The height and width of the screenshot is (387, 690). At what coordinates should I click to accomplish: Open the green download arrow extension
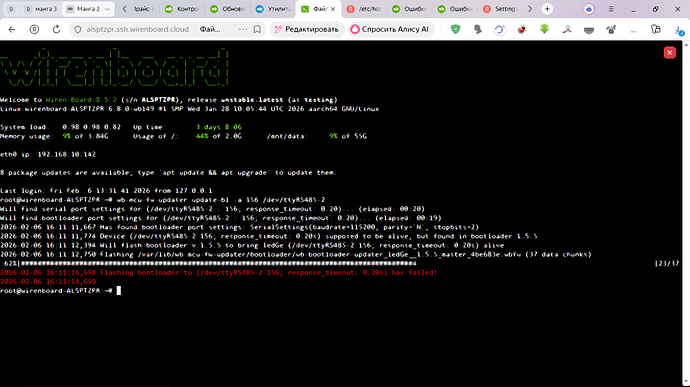point(544,29)
